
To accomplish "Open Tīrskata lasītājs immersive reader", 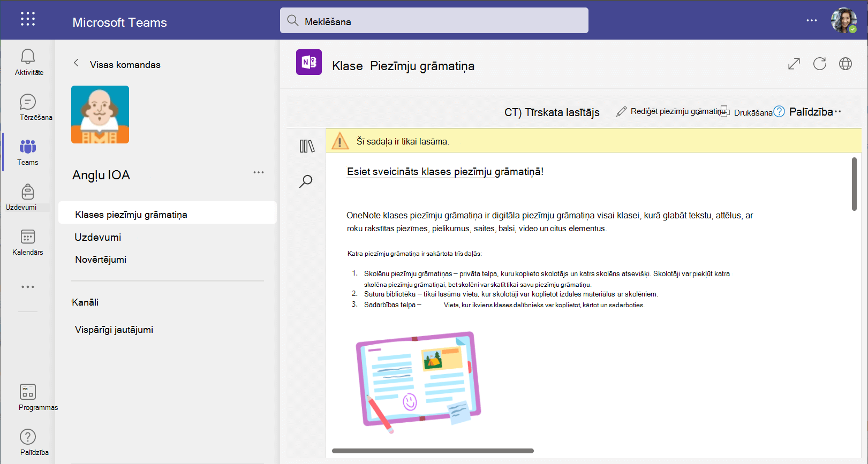I will pos(552,112).
